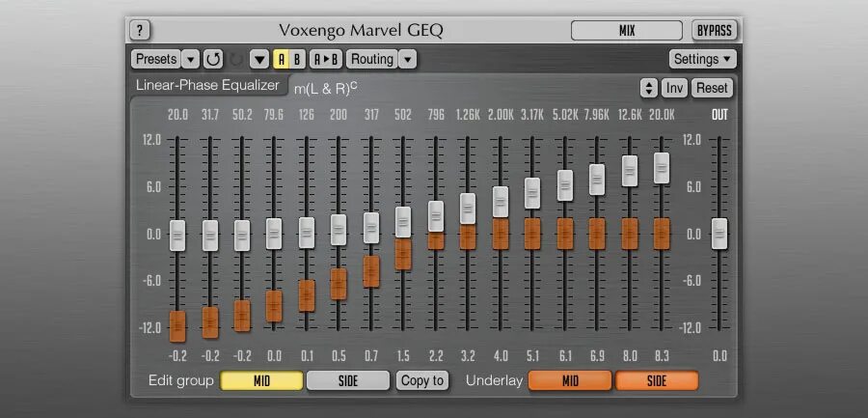Toggle SIDE underlay
The width and height of the screenshot is (868, 418).
coord(657,381)
